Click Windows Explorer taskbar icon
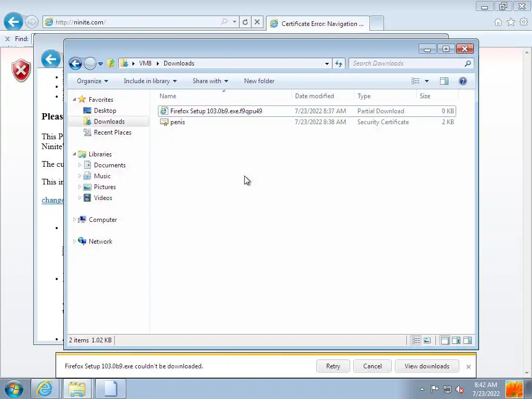Screen dimensions: 532x399 (x=77, y=389)
